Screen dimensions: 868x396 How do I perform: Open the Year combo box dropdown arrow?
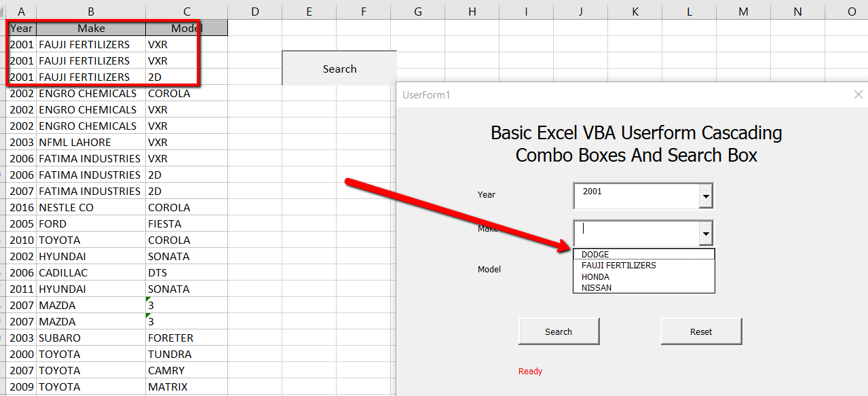coord(706,196)
